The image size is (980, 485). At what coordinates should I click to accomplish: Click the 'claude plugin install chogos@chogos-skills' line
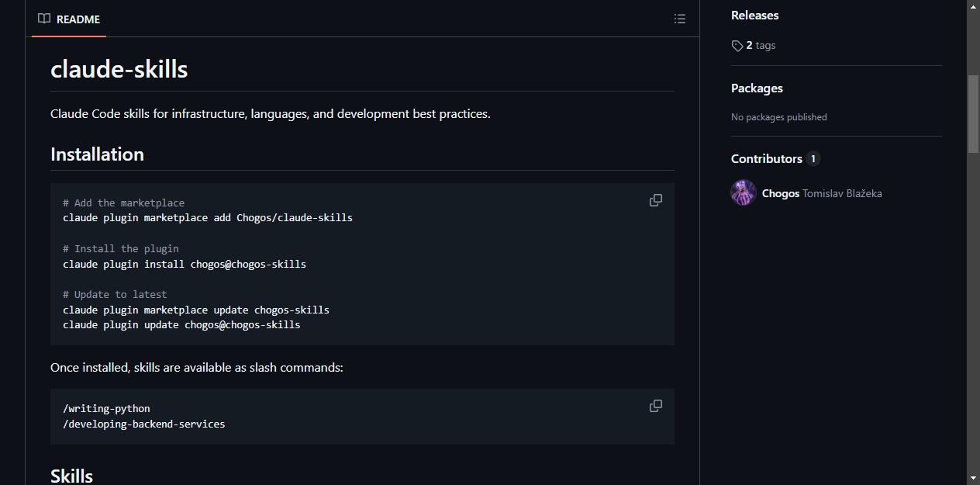point(185,265)
